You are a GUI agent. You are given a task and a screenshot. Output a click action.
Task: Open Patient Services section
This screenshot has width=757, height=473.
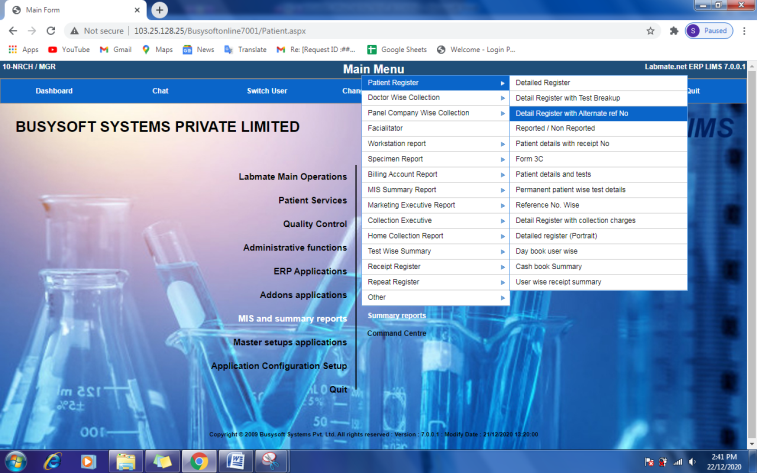click(312, 200)
